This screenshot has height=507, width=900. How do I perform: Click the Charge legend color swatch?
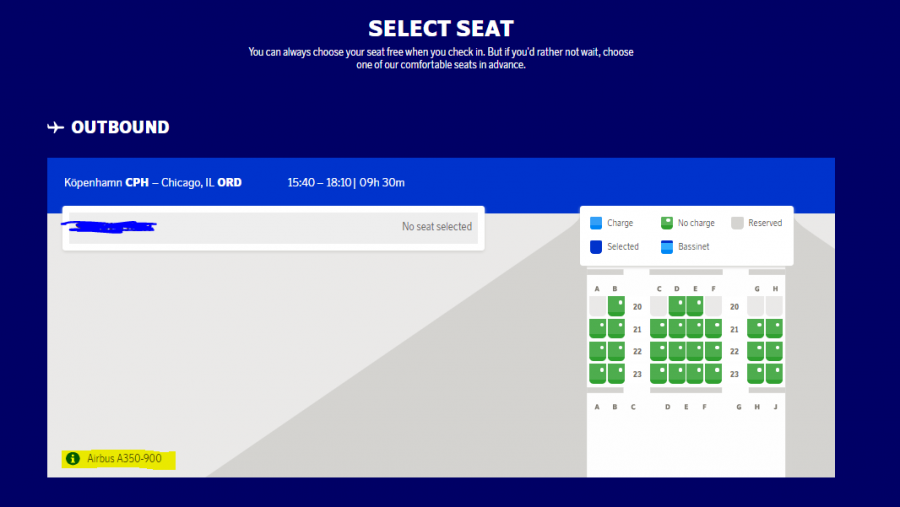click(596, 223)
